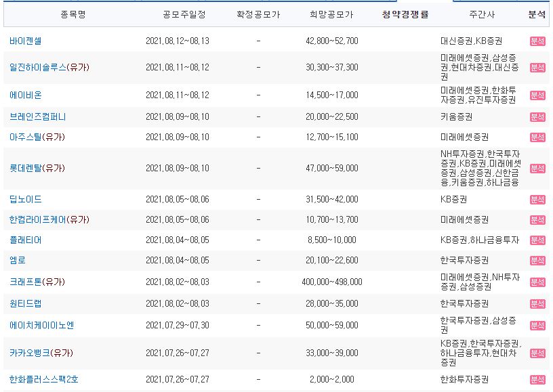Select the underwriter 키움증권
The height and width of the screenshot is (392, 553).
click(456, 117)
